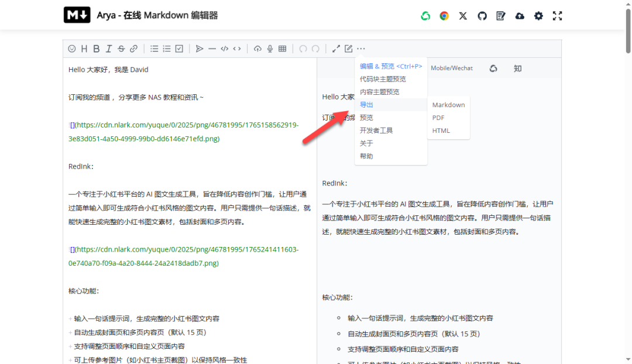This screenshot has width=632, height=364.
Task: Select 代码块主题预览 menu item
Action: pyautogui.click(x=390, y=79)
